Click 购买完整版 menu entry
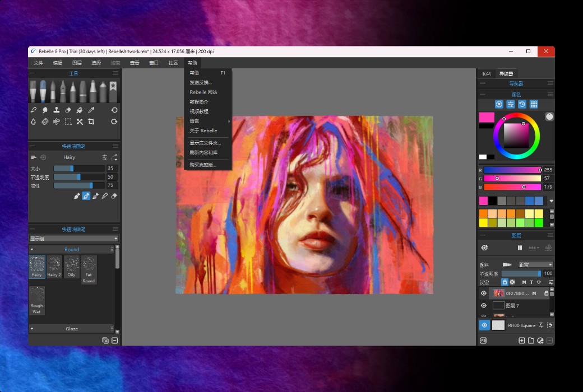The height and width of the screenshot is (392, 583). 202,165
